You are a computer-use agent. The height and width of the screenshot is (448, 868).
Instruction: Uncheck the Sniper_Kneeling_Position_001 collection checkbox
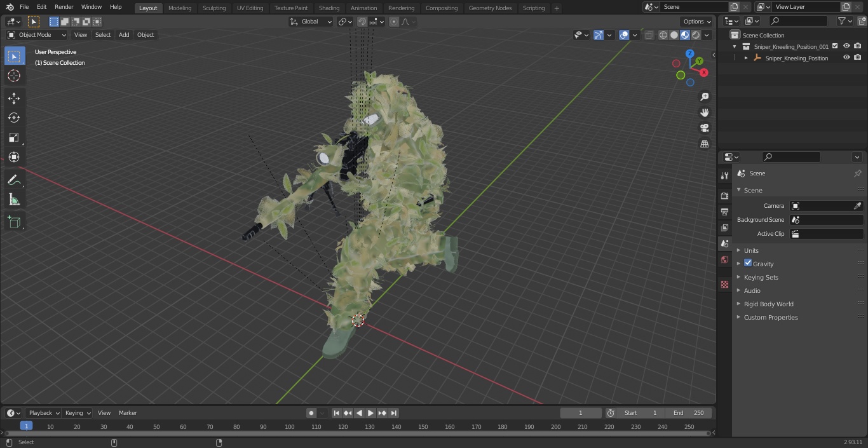click(x=835, y=46)
